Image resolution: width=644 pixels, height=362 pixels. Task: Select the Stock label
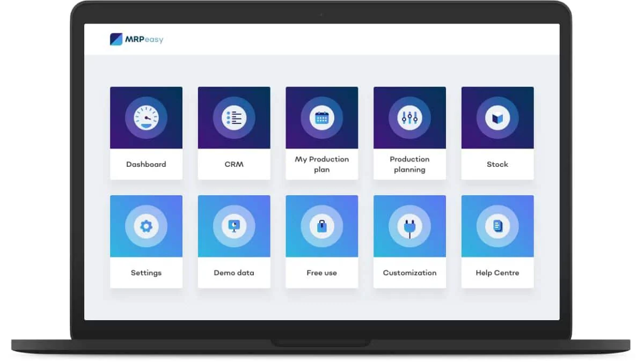click(x=497, y=164)
